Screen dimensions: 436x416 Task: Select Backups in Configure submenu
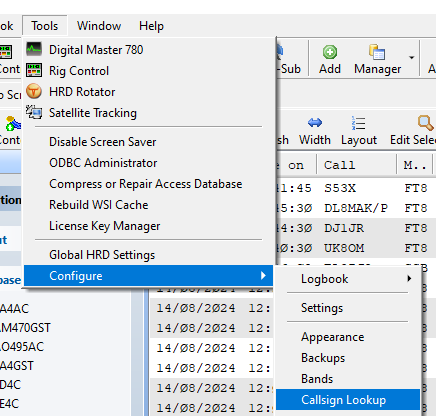click(348, 358)
